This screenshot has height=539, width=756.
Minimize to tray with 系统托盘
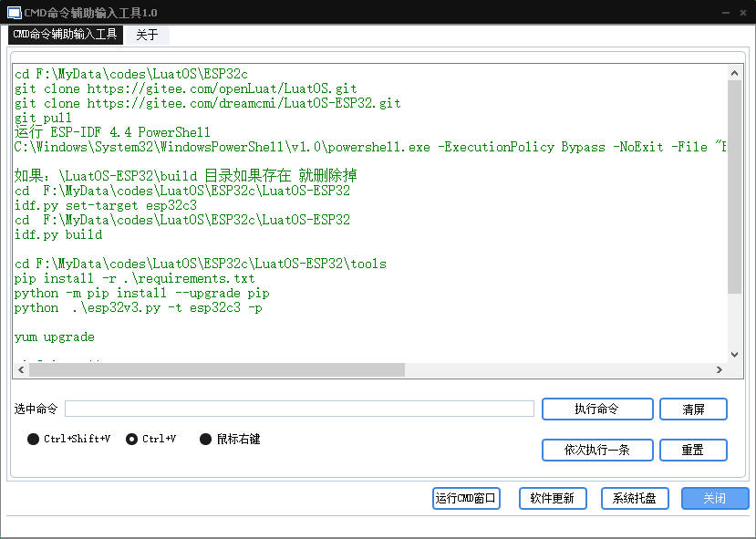point(635,499)
